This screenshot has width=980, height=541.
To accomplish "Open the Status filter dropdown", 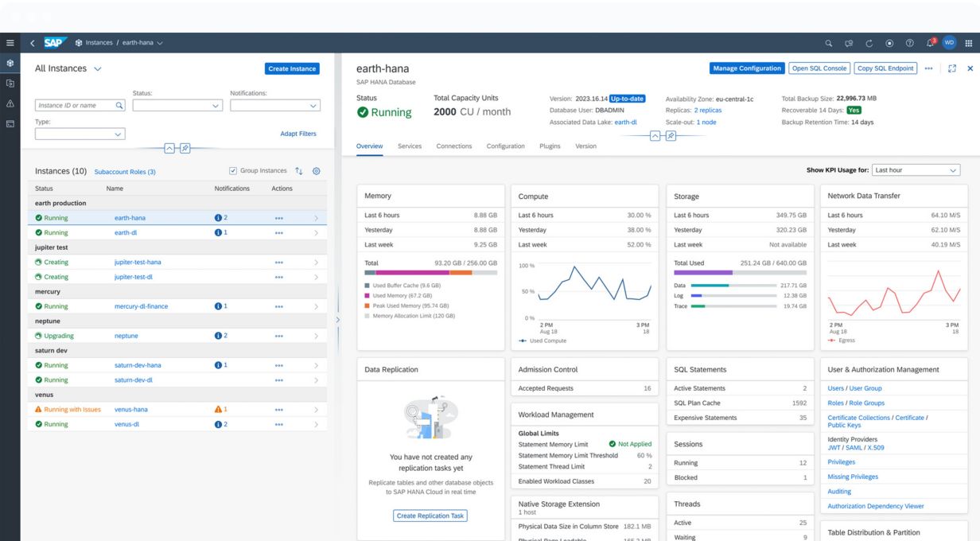I will click(177, 105).
